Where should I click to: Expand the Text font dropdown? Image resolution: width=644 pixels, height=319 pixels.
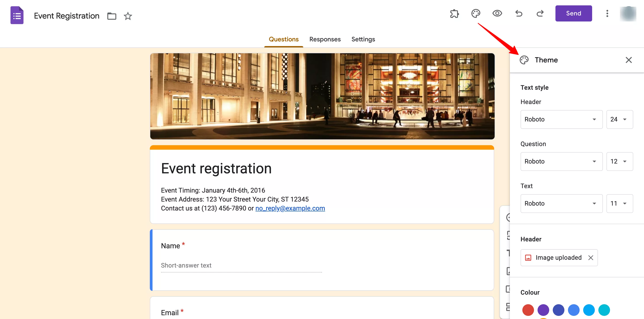[x=561, y=203]
